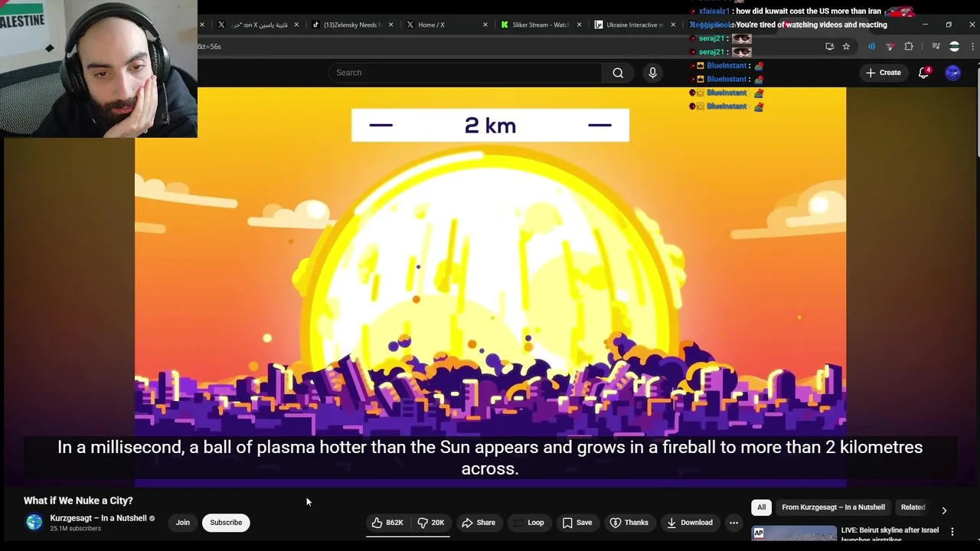Download the video
The image size is (980, 551).
(x=689, y=523)
